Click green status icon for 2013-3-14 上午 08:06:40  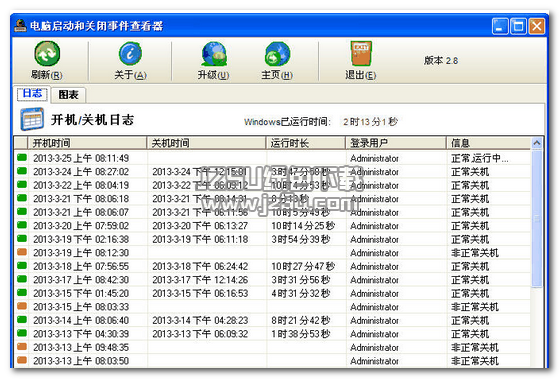pos(22,319)
